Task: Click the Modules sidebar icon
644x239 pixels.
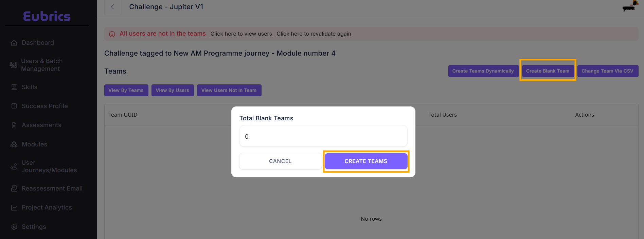Action: click(x=14, y=144)
